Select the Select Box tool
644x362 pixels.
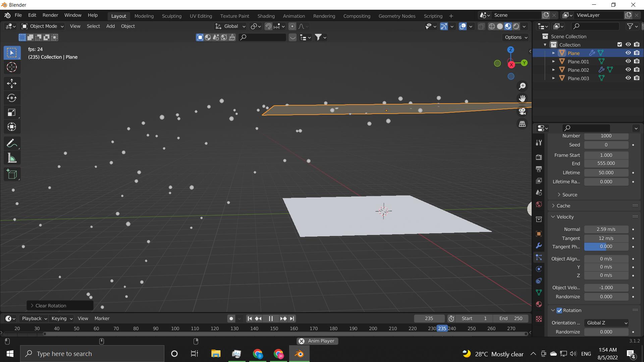[x=12, y=53]
